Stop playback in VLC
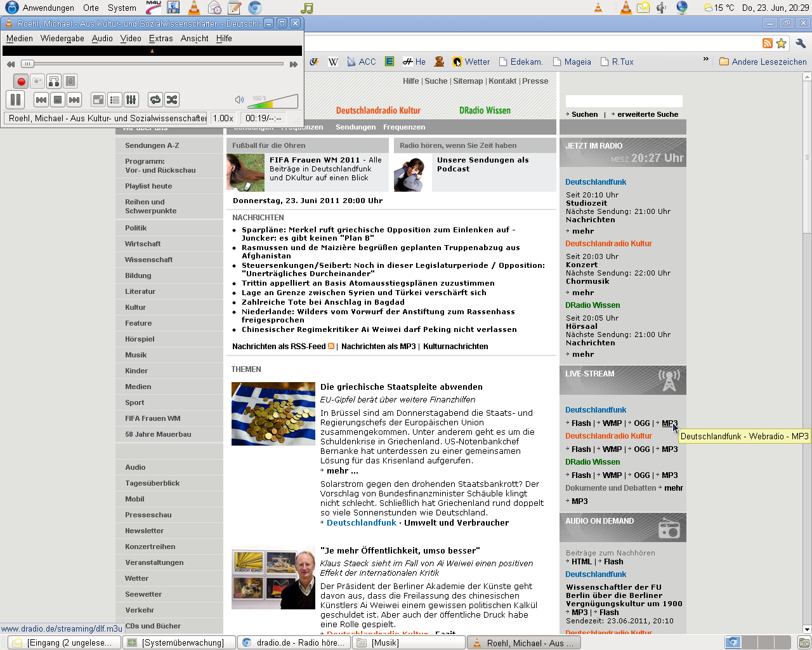812x650 pixels. tap(58, 100)
